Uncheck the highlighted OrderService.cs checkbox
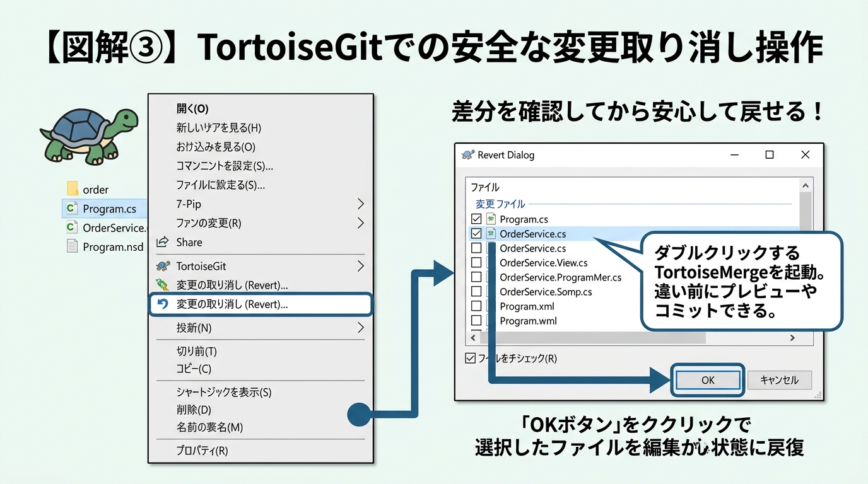Screen dimensions: 868x484 pyautogui.click(x=476, y=234)
